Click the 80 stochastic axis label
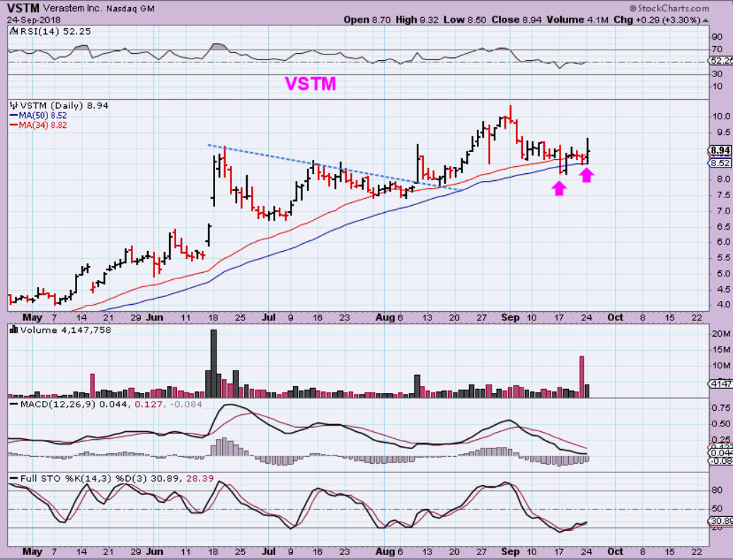 [x=717, y=491]
